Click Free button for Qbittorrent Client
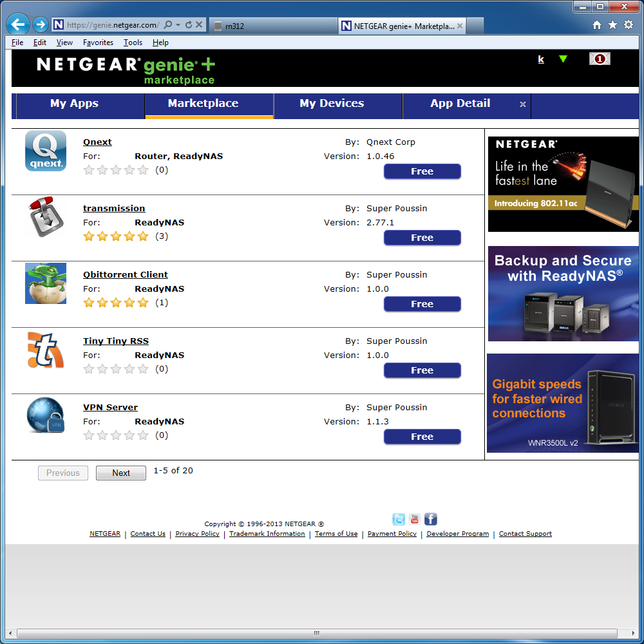This screenshot has width=644, height=644. pyautogui.click(x=422, y=304)
